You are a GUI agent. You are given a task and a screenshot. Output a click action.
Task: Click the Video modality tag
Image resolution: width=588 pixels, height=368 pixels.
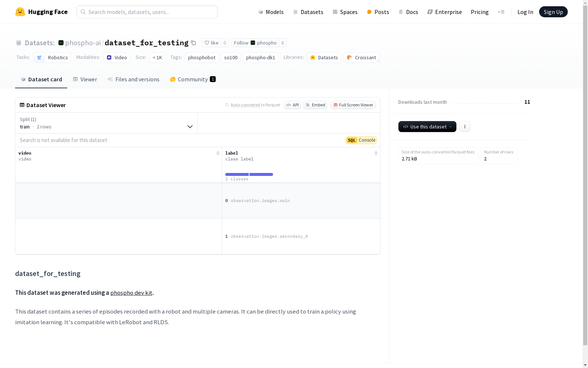click(x=117, y=57)
